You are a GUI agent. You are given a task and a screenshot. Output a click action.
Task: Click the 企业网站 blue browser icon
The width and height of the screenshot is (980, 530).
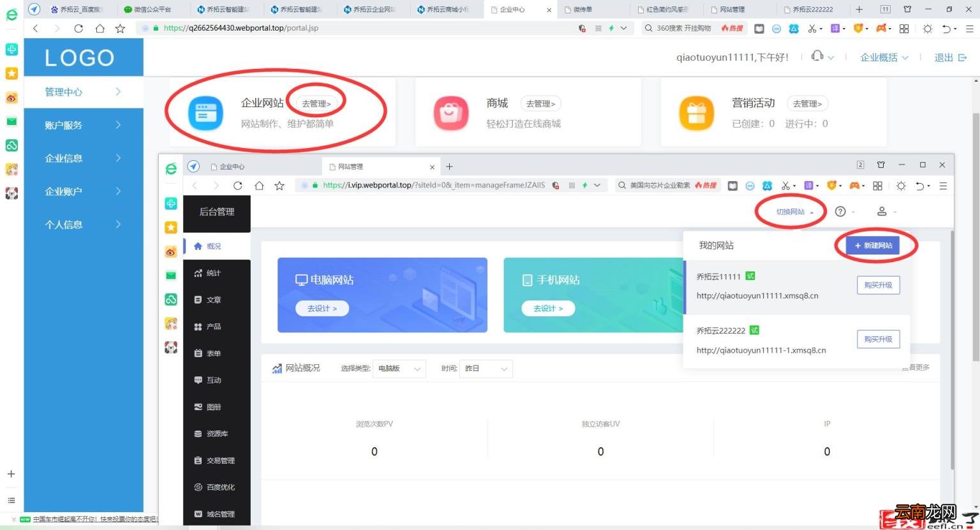(x=205, y=114)
